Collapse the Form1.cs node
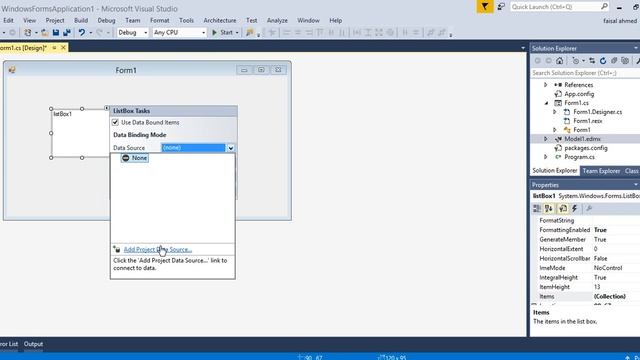640x360 pixels. point(546,103)
